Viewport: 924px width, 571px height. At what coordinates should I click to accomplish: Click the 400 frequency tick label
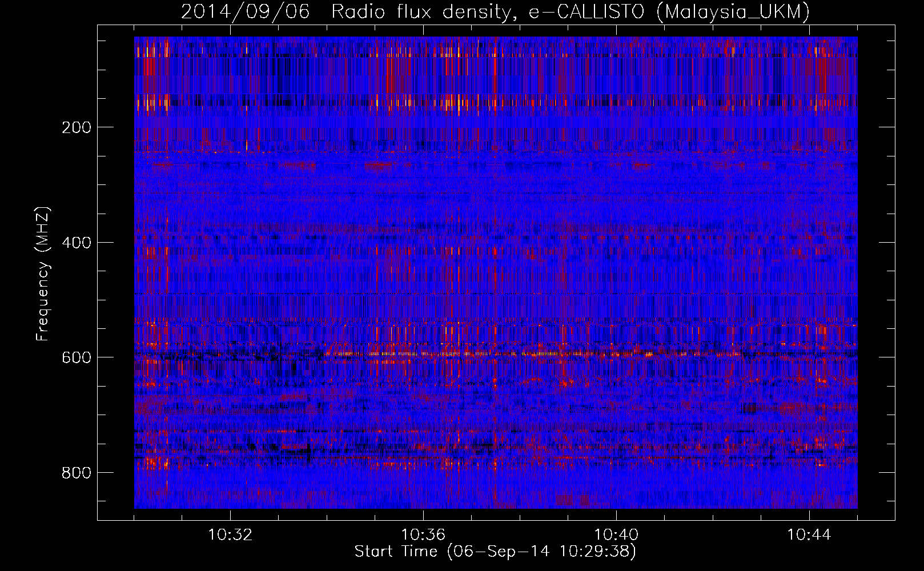[76, 243]
